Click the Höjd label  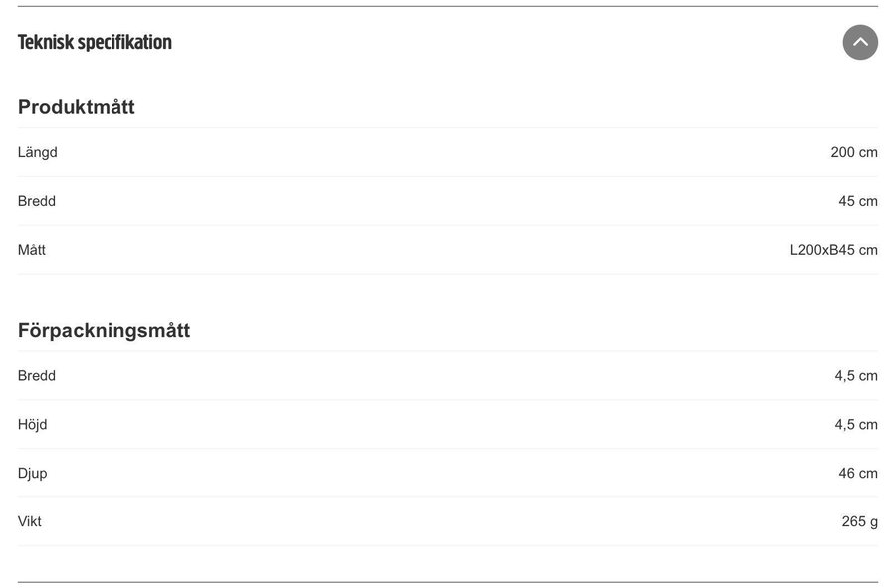tap(33, 425)
